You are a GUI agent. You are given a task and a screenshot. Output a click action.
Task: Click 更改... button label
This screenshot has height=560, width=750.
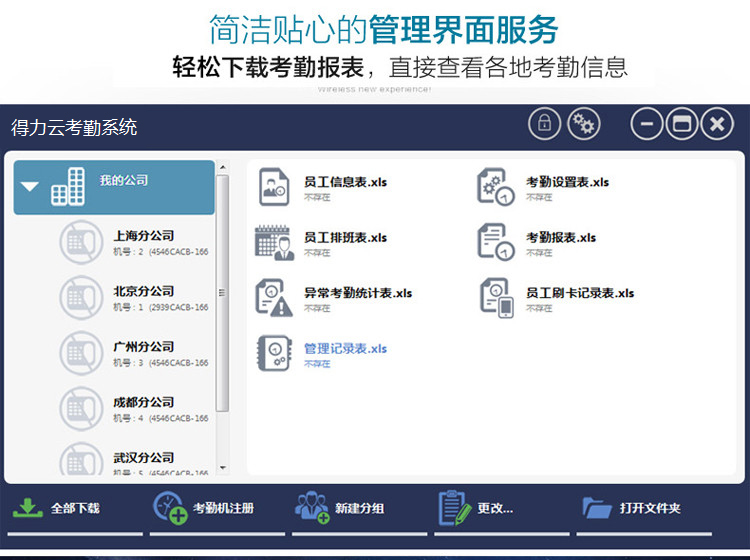[495, 508]
